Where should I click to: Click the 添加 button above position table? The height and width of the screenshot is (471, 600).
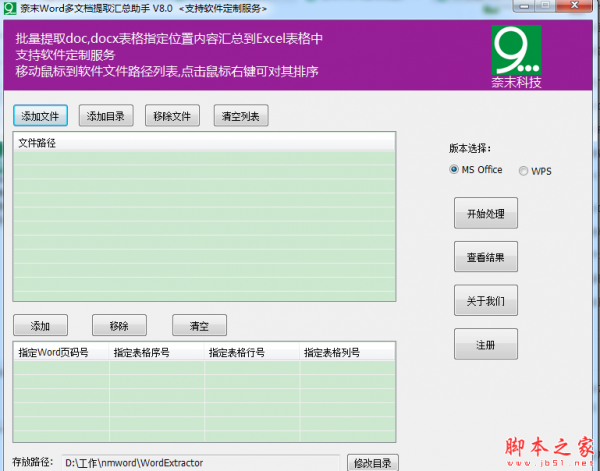tap(40, 325)
